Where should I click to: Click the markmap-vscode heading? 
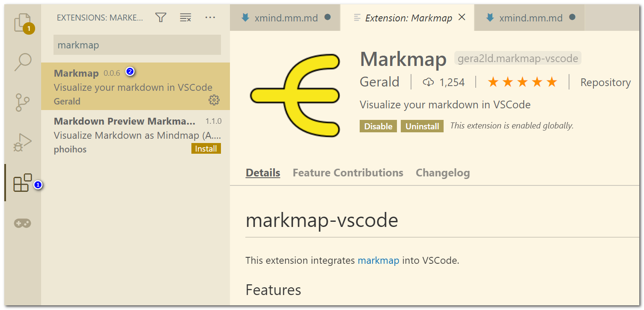point(322,220)
